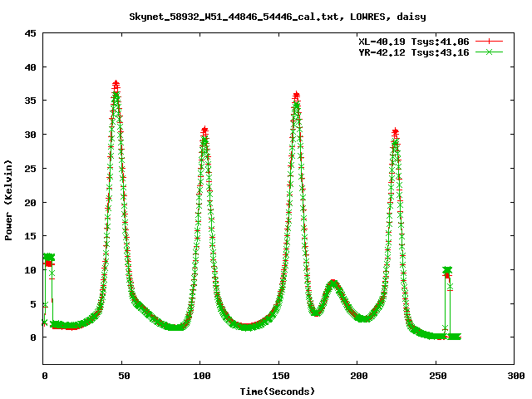This screenshot has height=399, width=532.
Task: Click the y-axis tick label 20
Action: point(30,203)
